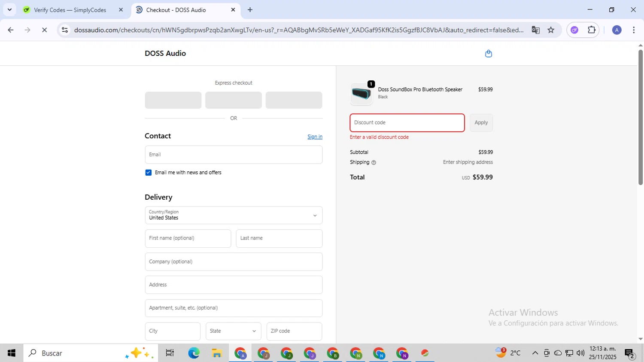Image resolution: width=644 pixels, height=362 pixels.
Task: Click the weather widget showing 2°C
Action: (508, 353)
